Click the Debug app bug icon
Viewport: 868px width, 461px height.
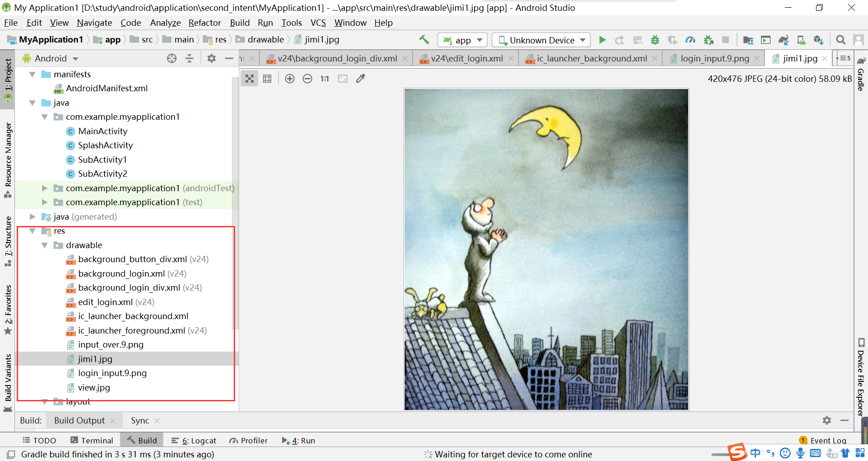[655, 40]
